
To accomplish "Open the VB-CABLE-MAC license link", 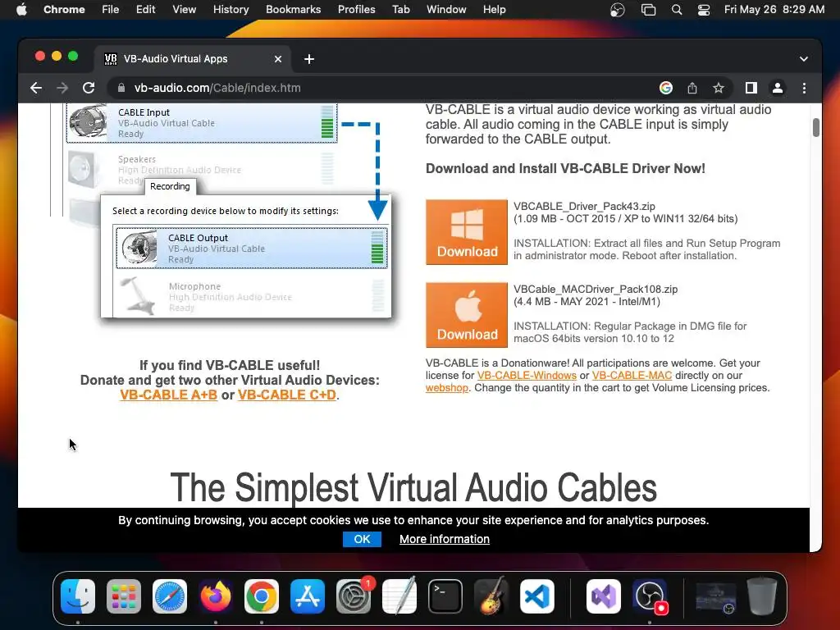I will [632, 376].
